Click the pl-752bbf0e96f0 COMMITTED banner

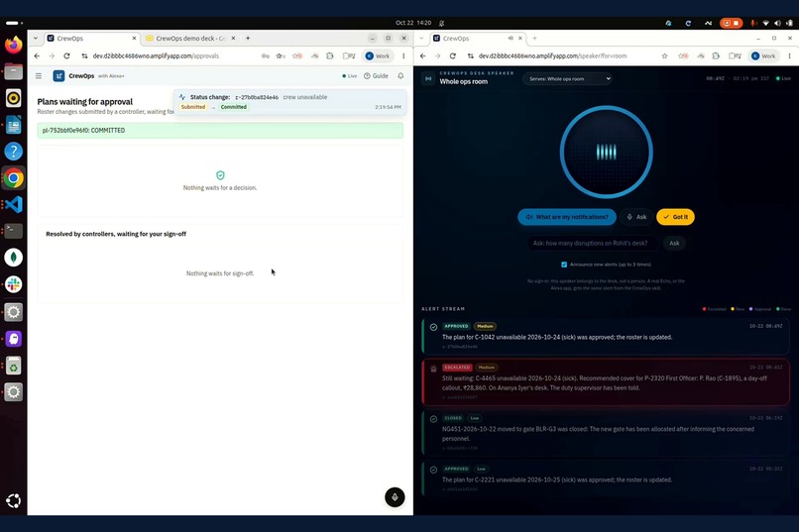[220, 131]
